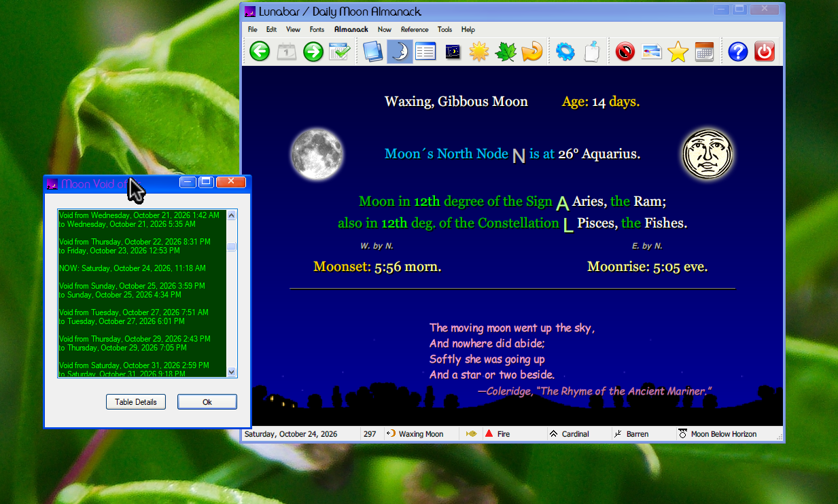This screenshot has width=838, height=504.
Task: Click the grayed calendar day icon
Action: [x=286, y=52]
